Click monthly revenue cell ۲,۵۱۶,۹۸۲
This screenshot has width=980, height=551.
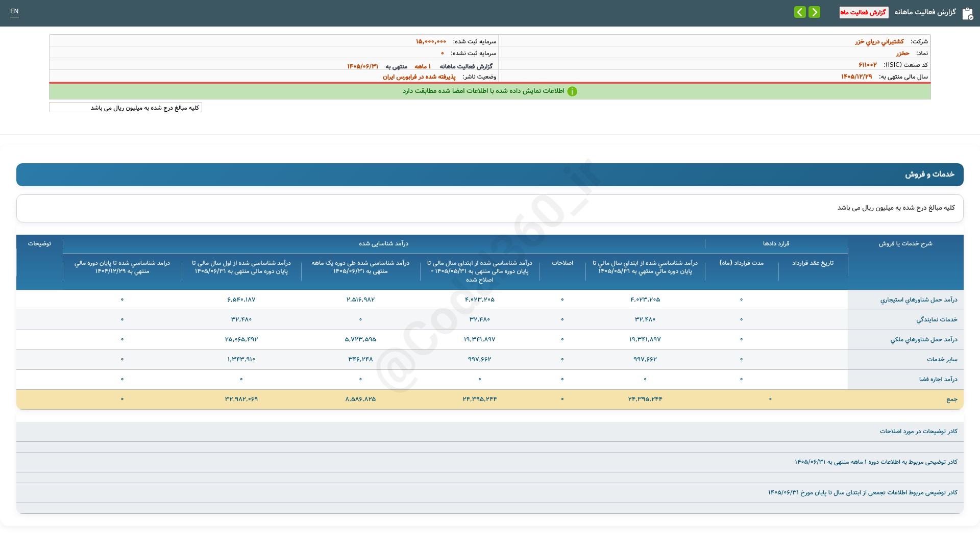(x=360, y=299)
